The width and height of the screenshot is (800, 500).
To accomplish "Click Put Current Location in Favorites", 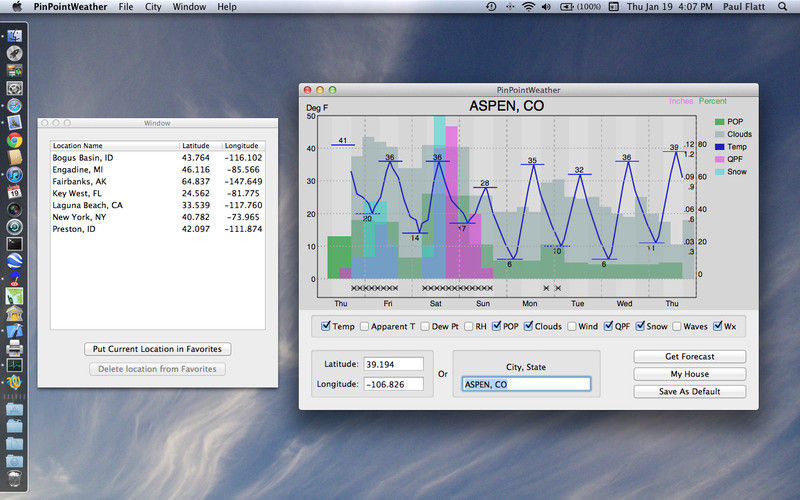I will (x=157, y=349).
